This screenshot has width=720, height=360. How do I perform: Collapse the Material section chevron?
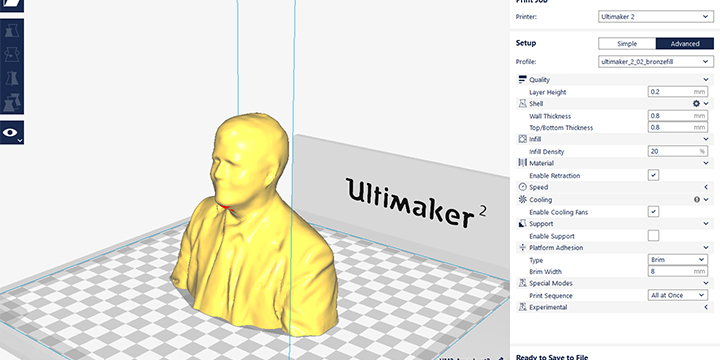point(706,163)
